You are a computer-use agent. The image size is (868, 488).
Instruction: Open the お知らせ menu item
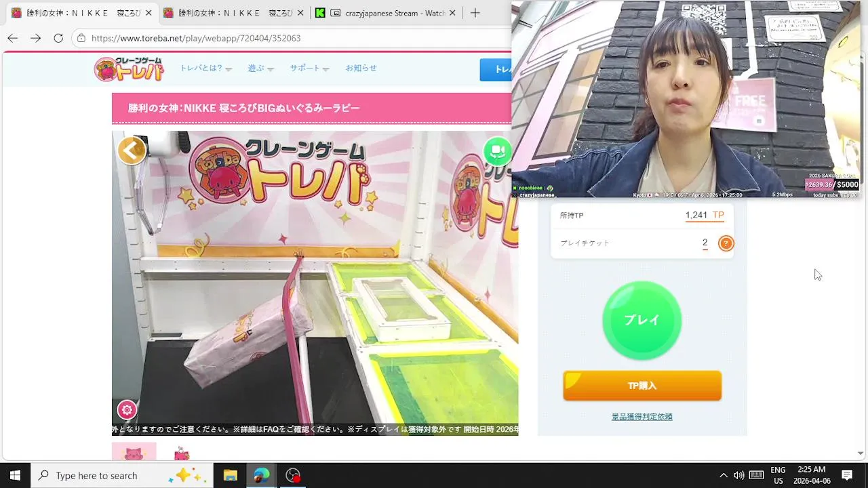(361, 68)
